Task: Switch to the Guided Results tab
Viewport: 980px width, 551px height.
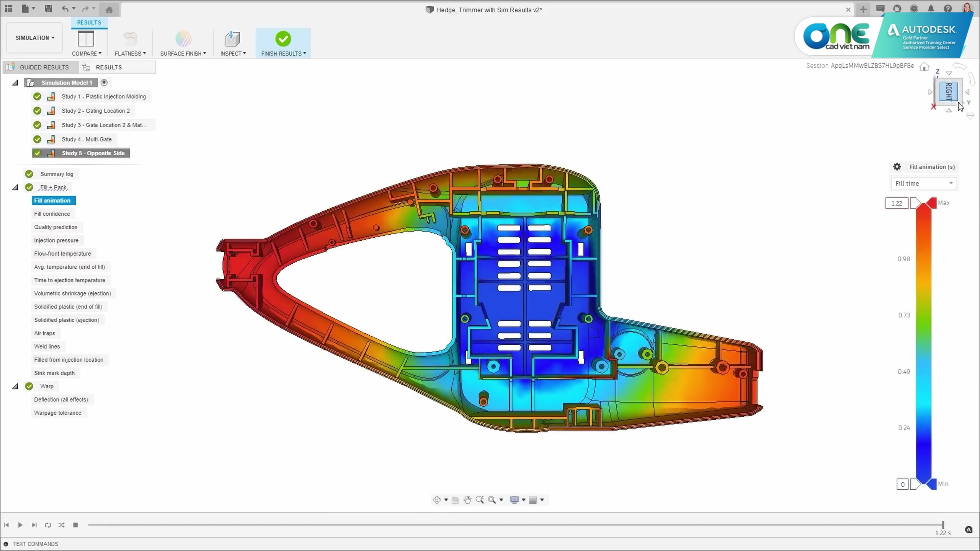Action: [x=41, y=67]
